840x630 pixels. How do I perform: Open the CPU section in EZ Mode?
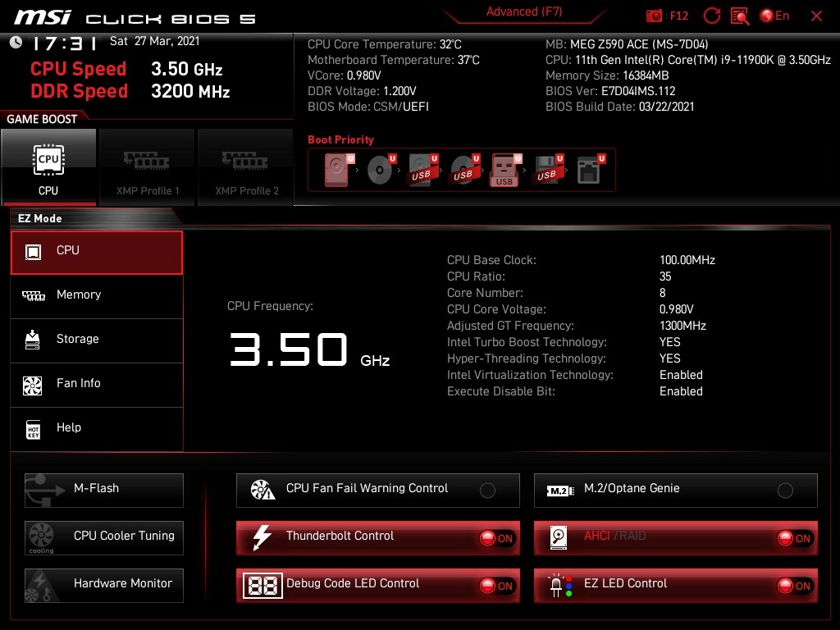pos(97,253)
